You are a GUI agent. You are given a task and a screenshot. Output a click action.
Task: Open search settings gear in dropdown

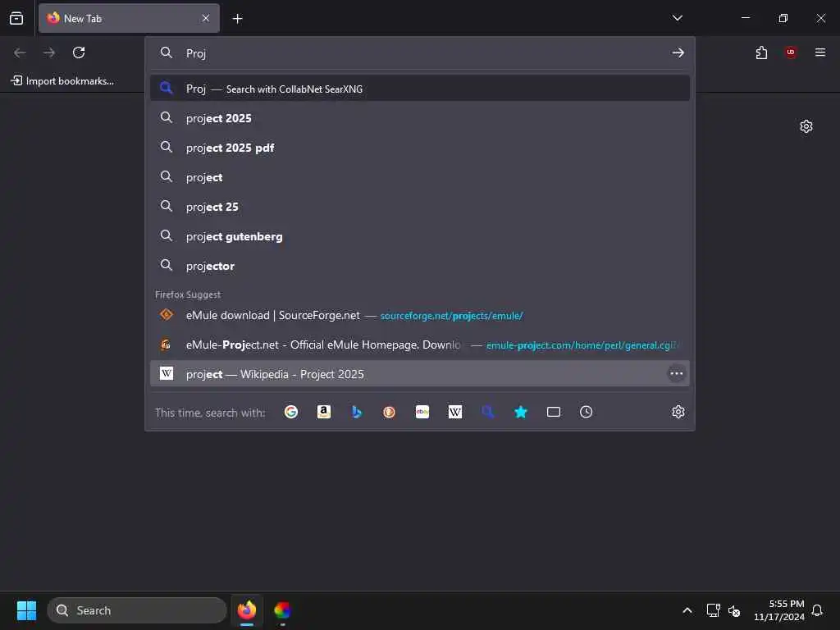click(678, 412)
